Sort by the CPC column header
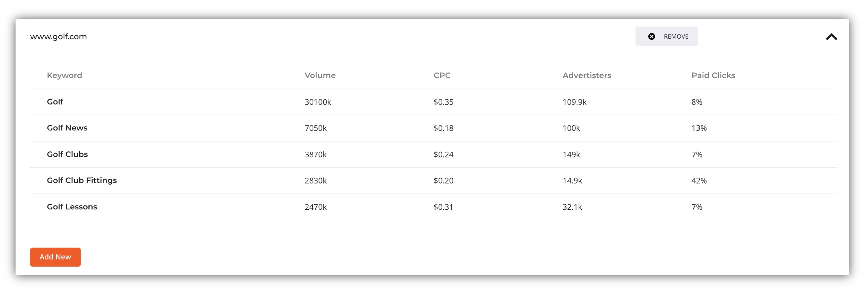Image resolution: width=868 pixels, height=292 pixels. pos(442,75)
